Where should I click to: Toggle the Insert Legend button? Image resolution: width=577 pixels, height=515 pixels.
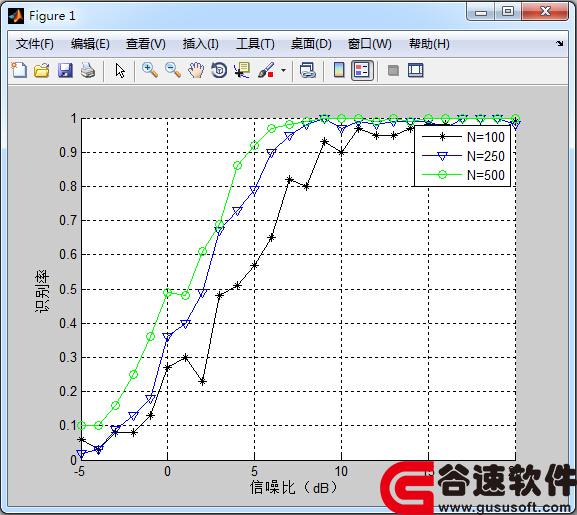pyautogui.click(x=362, y=70)
